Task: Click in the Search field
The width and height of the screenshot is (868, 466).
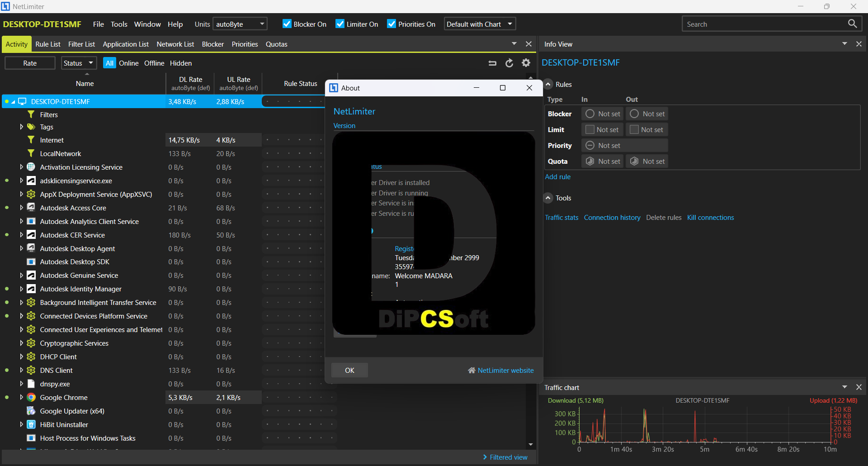Action: 764,24
